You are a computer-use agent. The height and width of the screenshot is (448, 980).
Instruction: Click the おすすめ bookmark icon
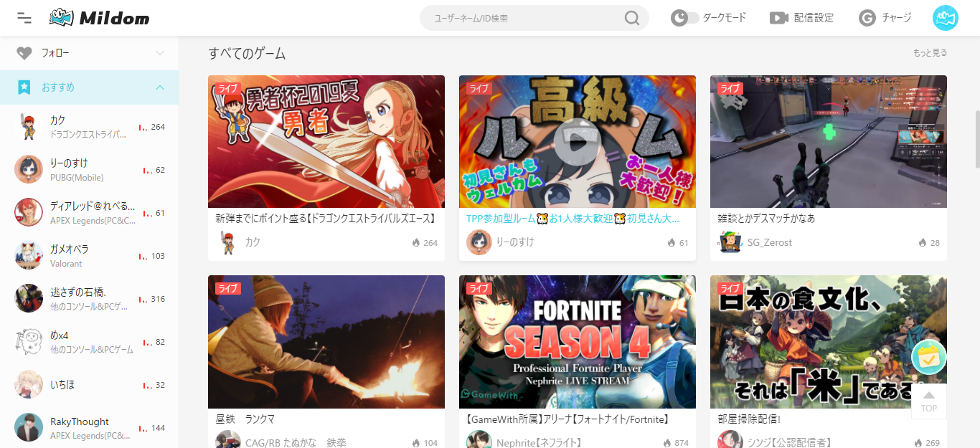(x=24, y=87)
